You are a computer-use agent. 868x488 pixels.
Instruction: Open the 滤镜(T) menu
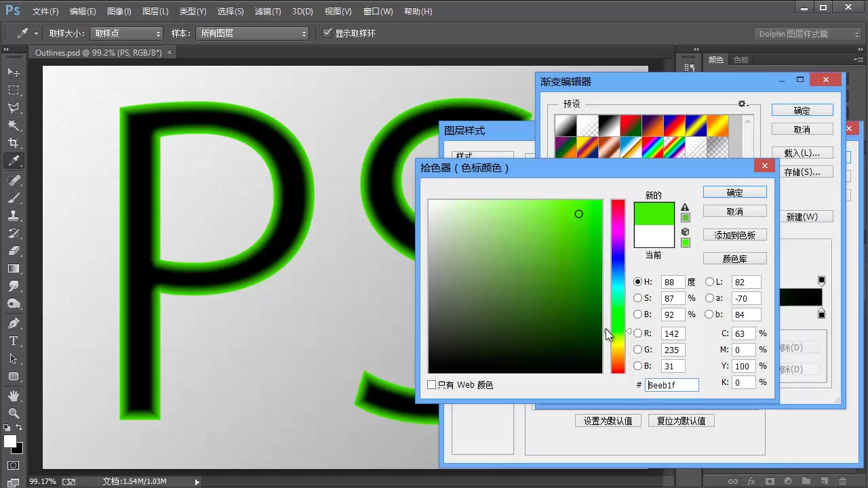pos(268,12)
